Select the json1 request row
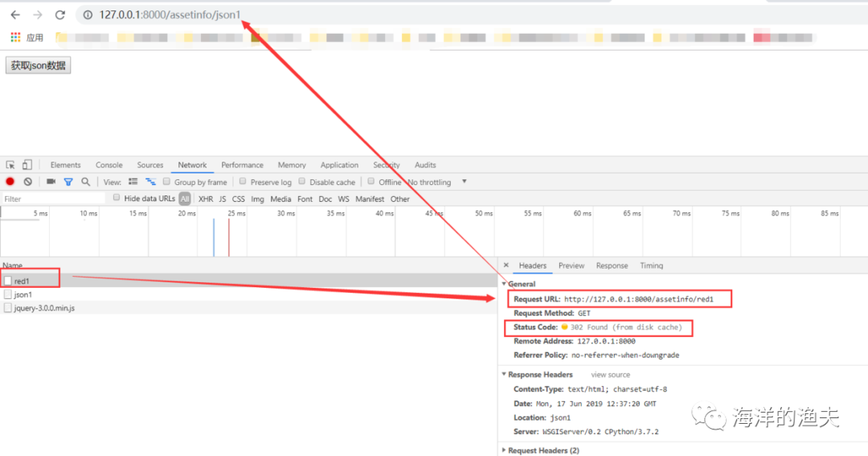 tap(248, 294)
